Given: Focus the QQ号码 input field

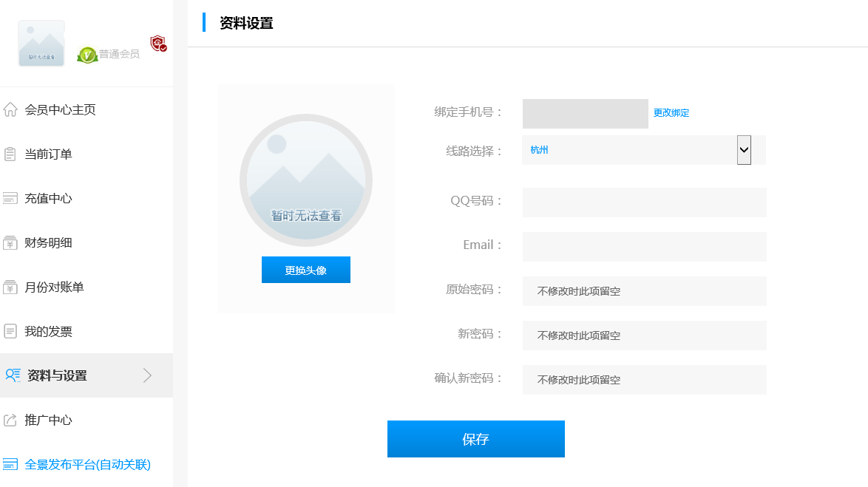Looking at the screenshot, I should pos(644,202).
